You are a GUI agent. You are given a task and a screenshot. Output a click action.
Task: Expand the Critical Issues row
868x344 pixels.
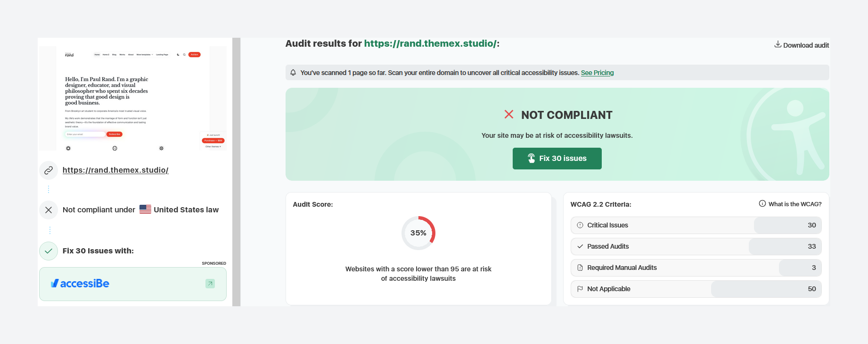(x=696, y=225)
